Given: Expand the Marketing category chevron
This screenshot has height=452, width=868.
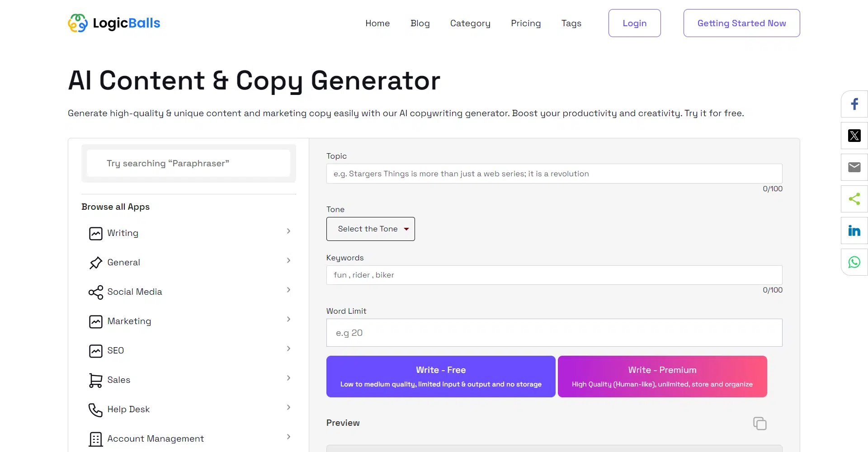Looking at the screenshot, I should 288,320.
